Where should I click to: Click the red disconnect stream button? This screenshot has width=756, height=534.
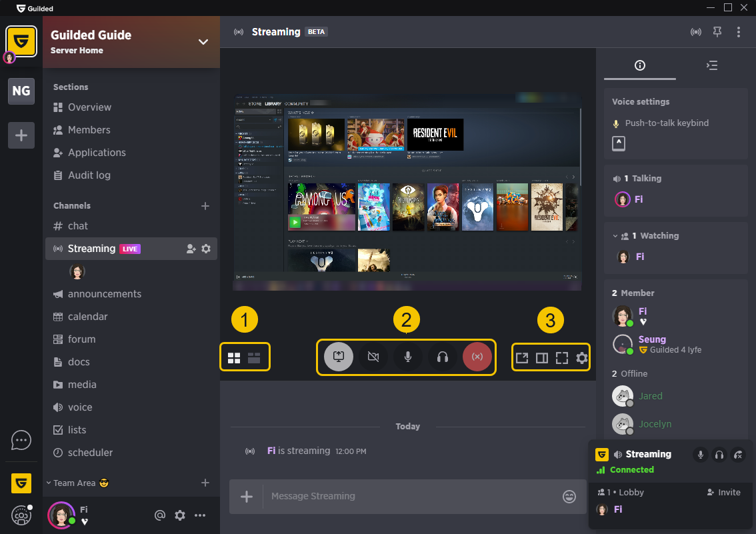(477, 357)
